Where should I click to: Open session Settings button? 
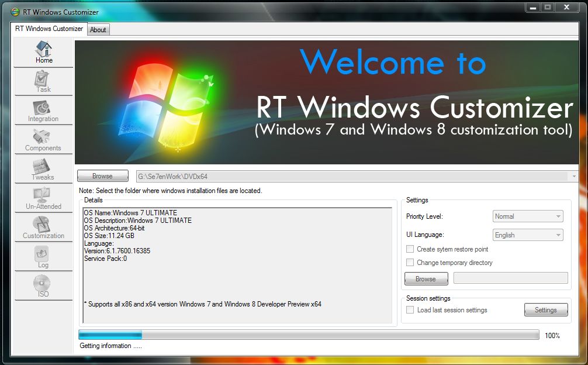point(546,310)
